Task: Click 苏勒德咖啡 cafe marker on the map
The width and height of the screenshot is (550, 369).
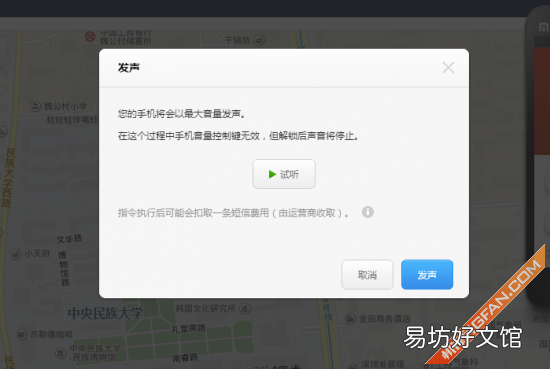Action: tap(21, 334)
